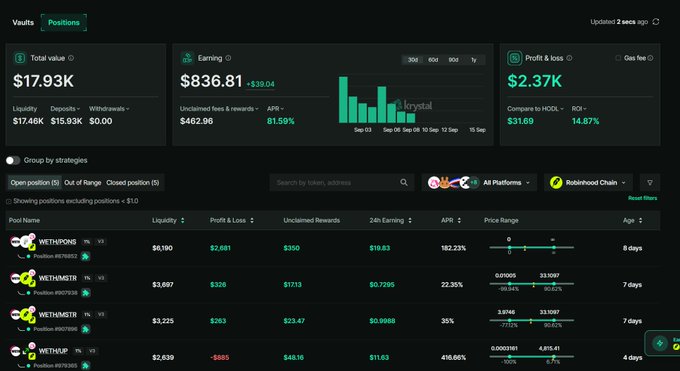Enable the Gas fee checkbox
This screenshot has width=680, height=371.
(618, 58)
